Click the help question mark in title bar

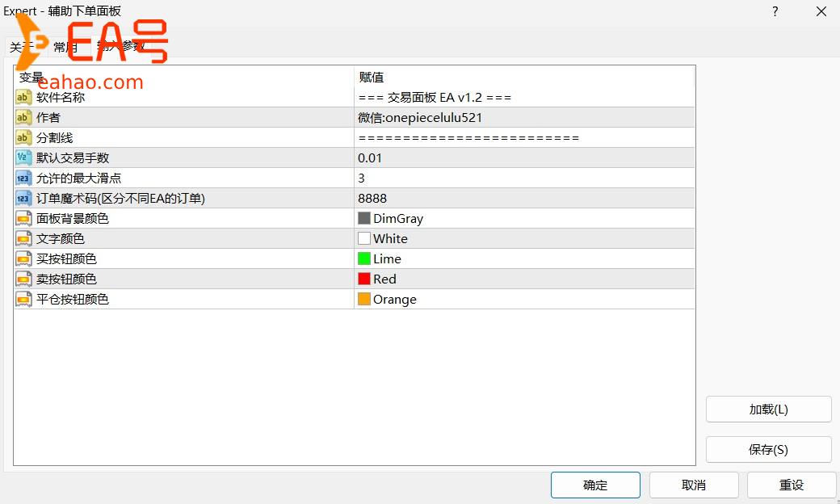[x=775, y=11]
